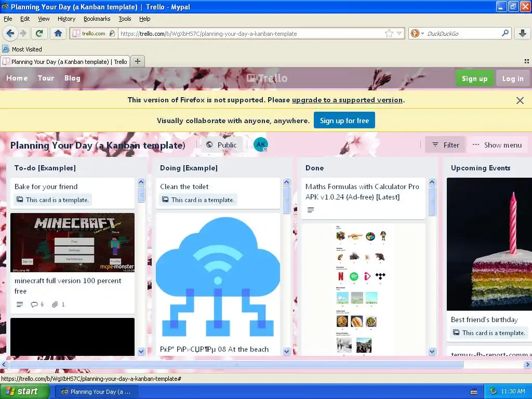Open the cloud wifi card cover image
The height and width of the screenshot is (399, 532).
(x=218, y=277)
